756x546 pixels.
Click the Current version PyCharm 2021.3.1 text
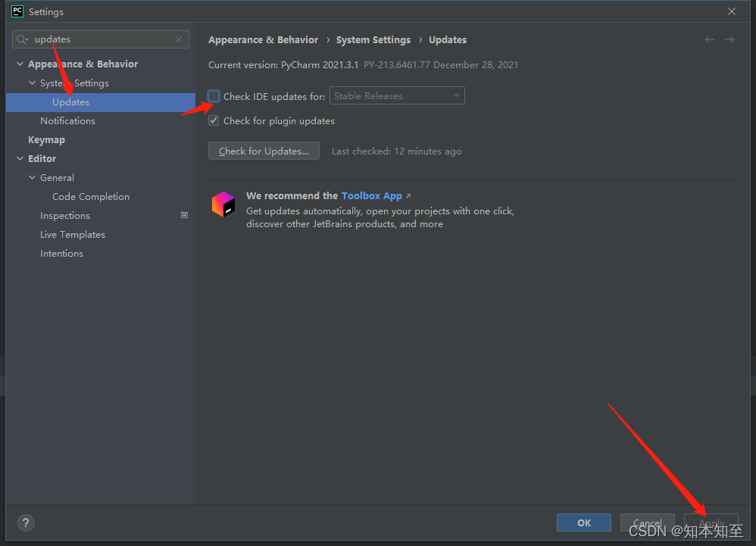tap(283, 65)
